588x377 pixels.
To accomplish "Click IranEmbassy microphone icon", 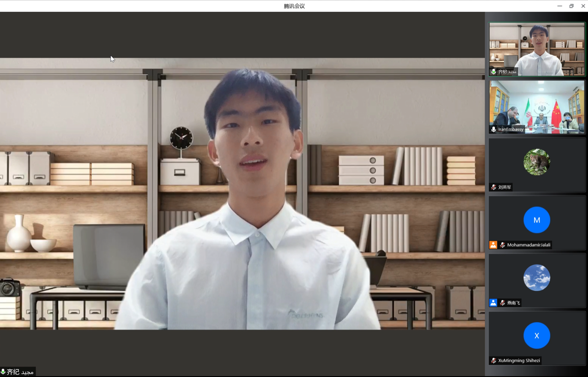I will (x=494, y=129).
